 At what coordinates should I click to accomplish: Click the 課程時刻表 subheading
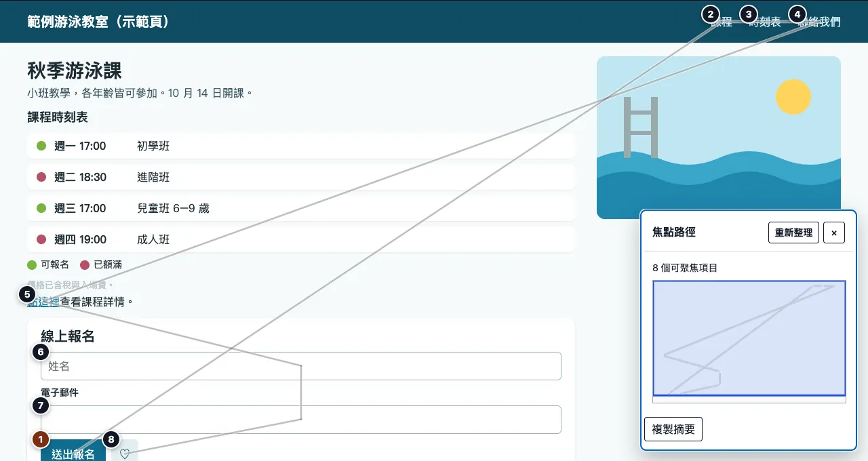pyautogui.click(x=58, y=117)
